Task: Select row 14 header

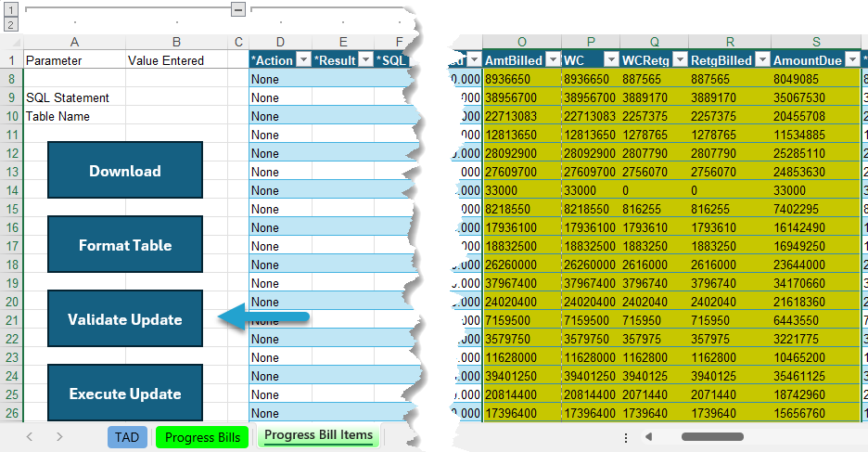Action: point(12,190)
